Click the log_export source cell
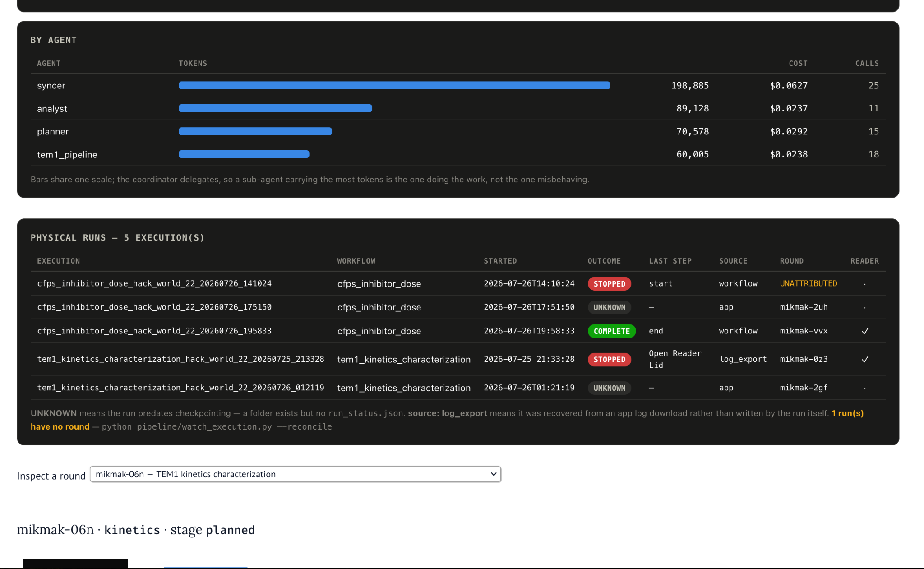 click(743, 359)
